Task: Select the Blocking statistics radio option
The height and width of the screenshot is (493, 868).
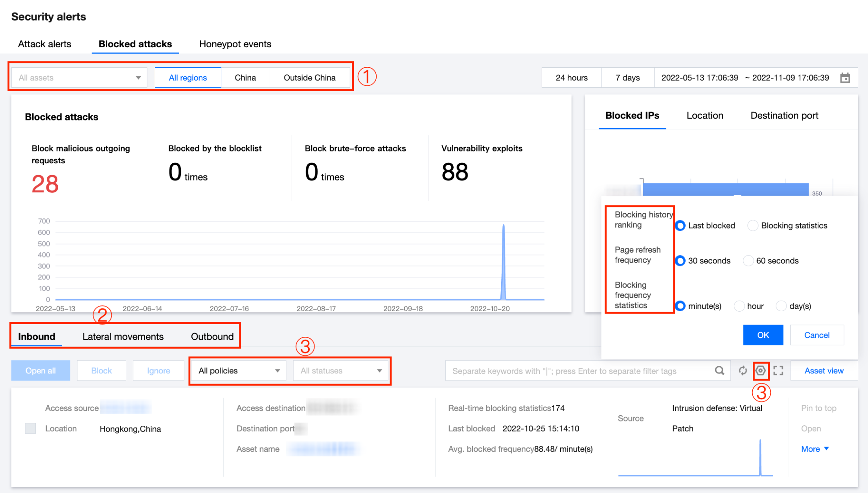Action: coord(752,225)
